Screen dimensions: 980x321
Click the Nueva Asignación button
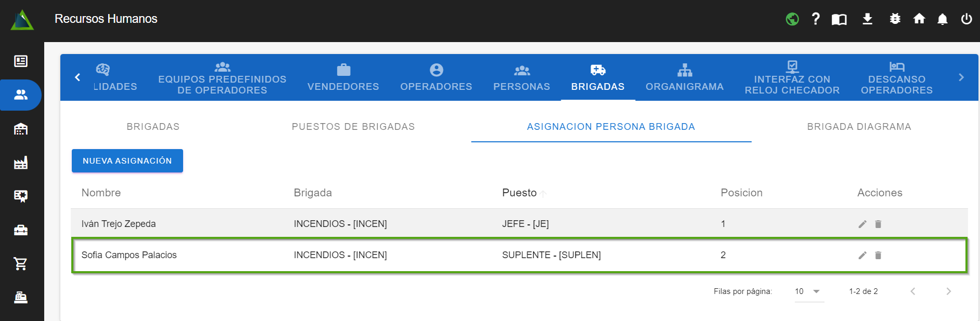[x=127, y=161]
